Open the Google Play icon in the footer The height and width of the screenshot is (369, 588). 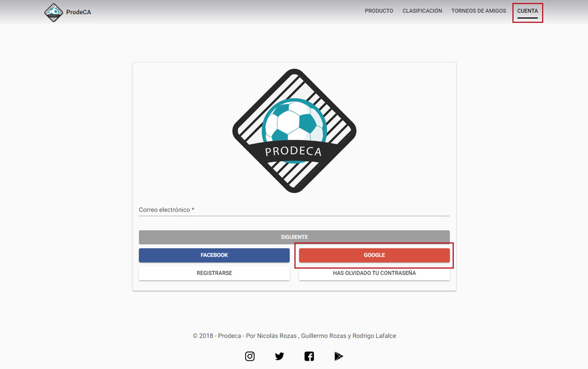[x=339, y=356]
